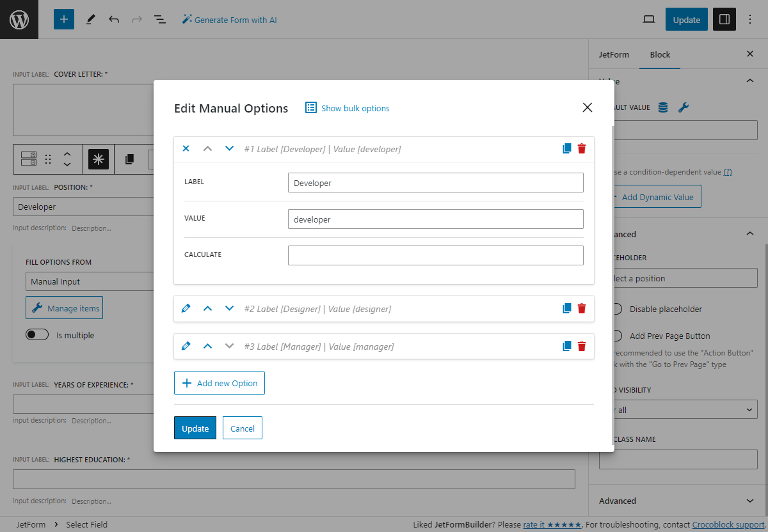Open Show bulk options
Viewport: 768px width, 532px height.
coord(347,108)
